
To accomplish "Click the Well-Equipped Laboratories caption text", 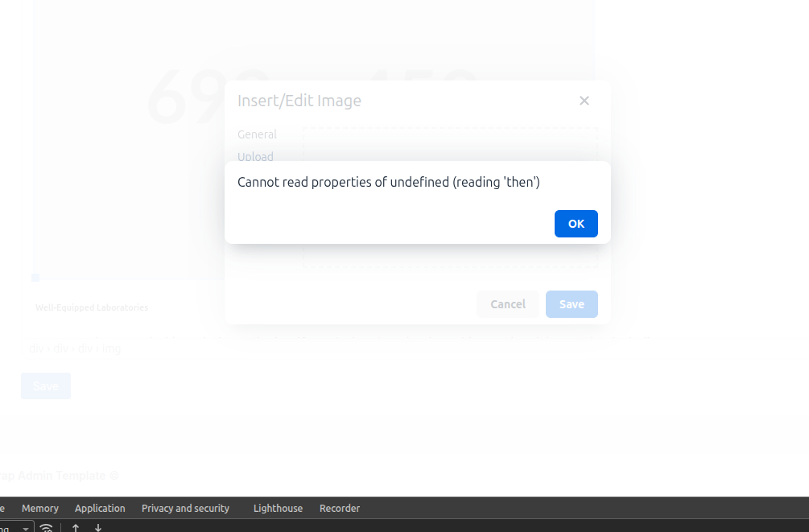I will tap(92, 307).
